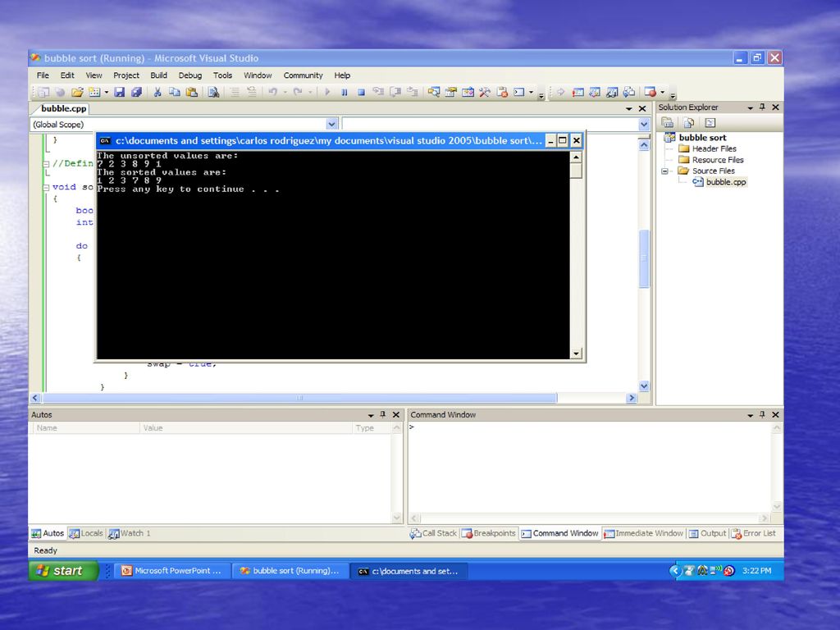Click the Properties icon in Solution Explorer
Screen dimensions: 840x630
668,123
